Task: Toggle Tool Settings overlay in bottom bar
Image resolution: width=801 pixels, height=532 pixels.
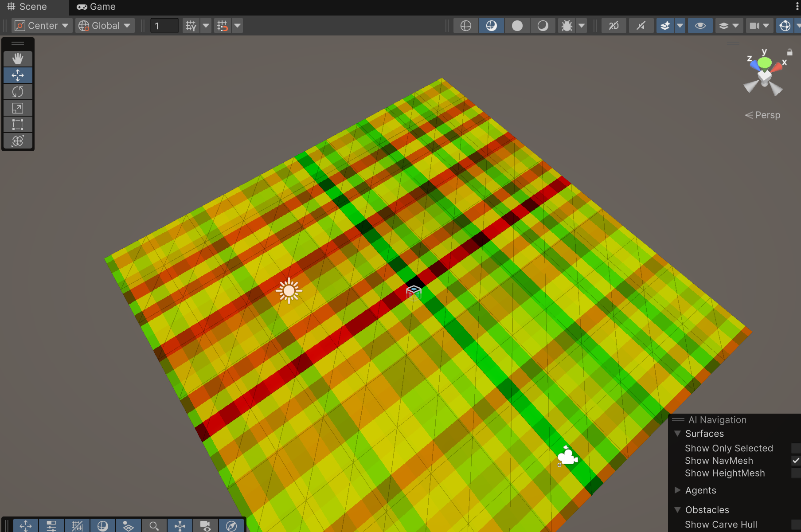Action: 51,526
